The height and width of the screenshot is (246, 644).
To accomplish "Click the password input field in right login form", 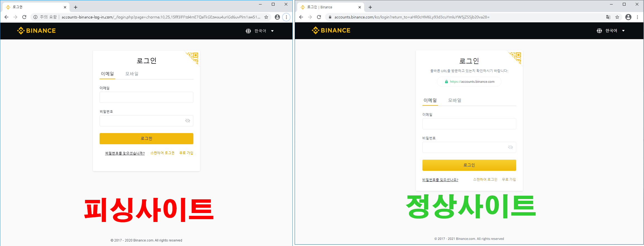I will [469, 147].
